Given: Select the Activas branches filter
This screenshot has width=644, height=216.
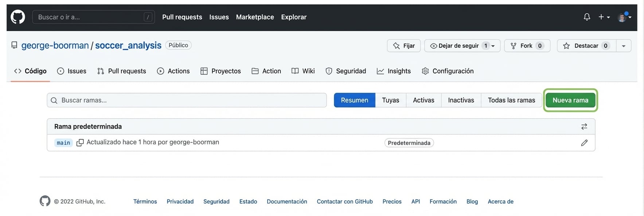Looking at the screenshot, I should click(x=423, y=100).
